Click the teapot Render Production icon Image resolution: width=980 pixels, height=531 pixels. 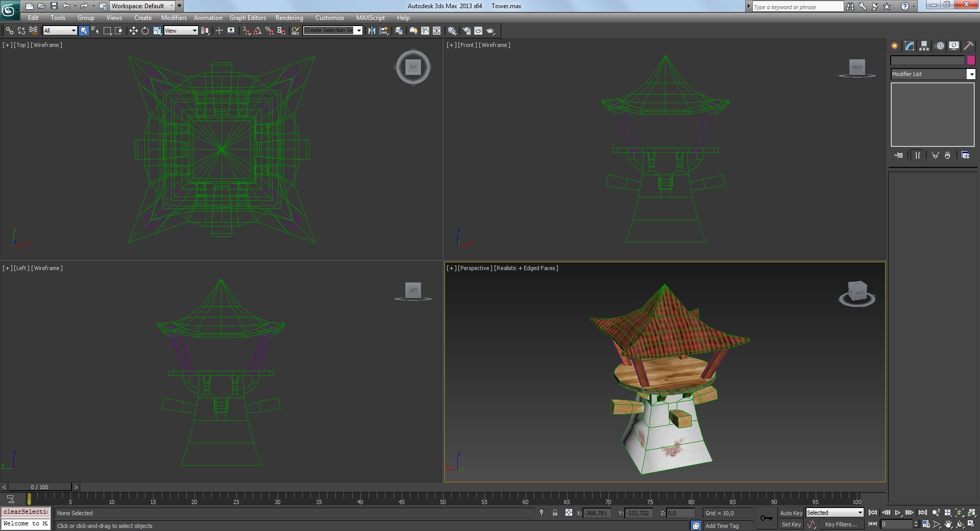[x=491, y=31]
